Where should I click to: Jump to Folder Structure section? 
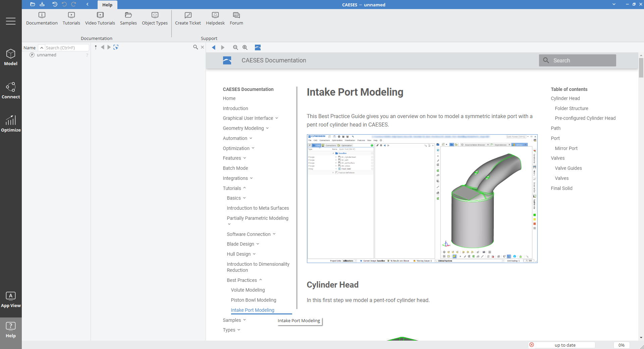point(572,108)
